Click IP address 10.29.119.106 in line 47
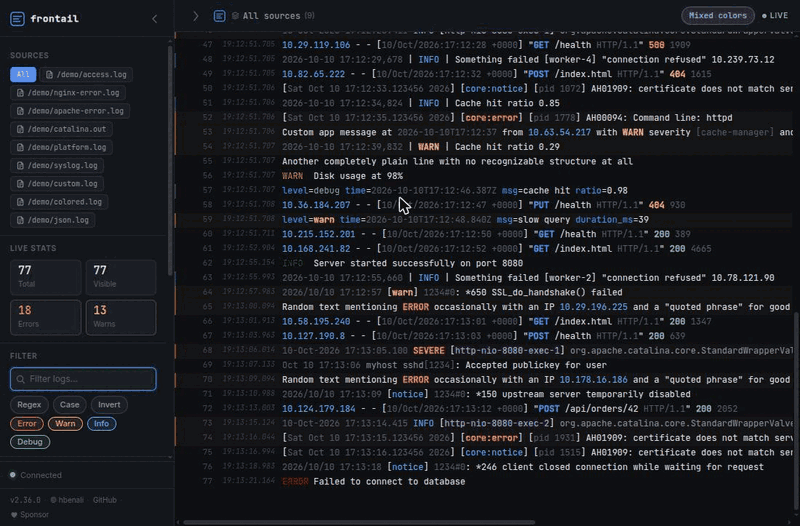Screen dimensions: 800x526 coord(316,45)
